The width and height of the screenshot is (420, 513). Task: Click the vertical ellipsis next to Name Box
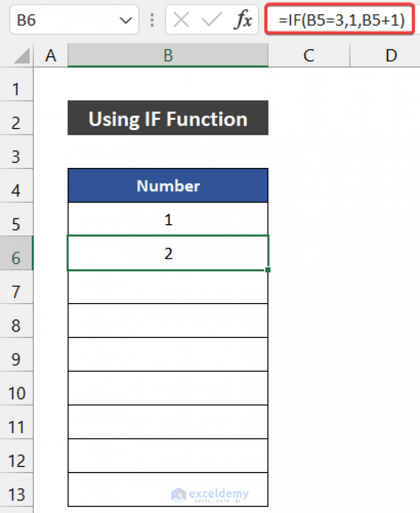(152, 19)
